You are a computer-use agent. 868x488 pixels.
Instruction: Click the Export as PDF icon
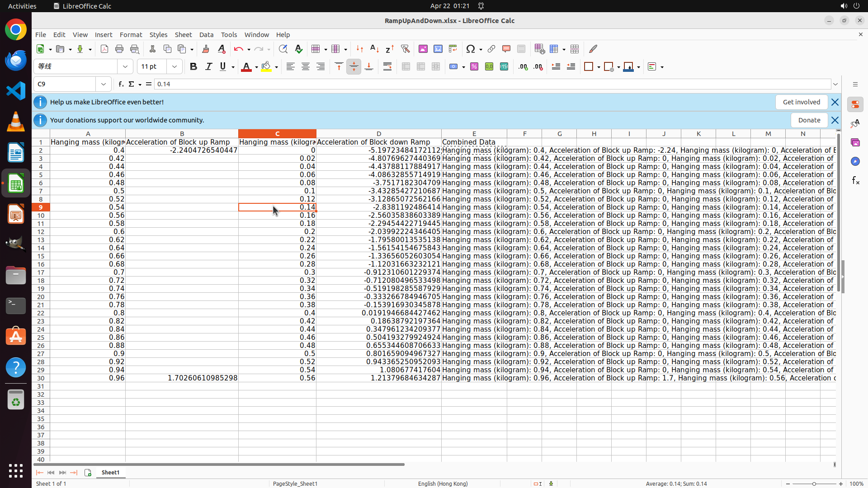[104, 49]
